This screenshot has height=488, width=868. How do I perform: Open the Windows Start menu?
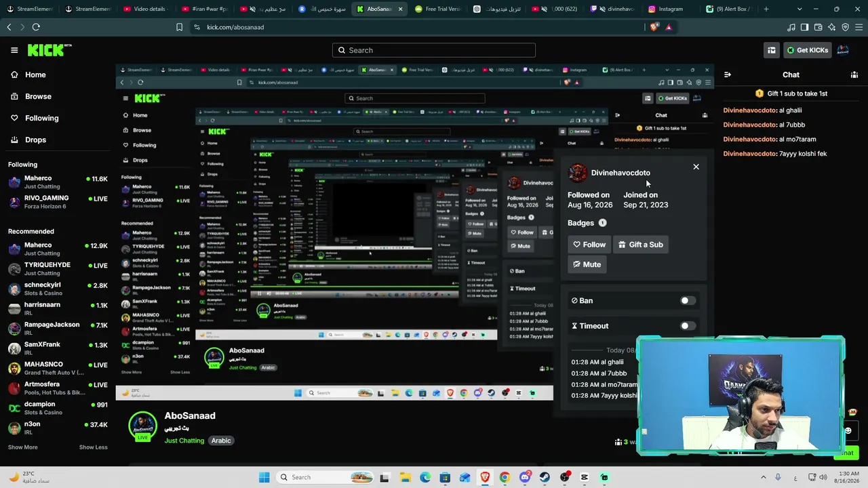264,477
